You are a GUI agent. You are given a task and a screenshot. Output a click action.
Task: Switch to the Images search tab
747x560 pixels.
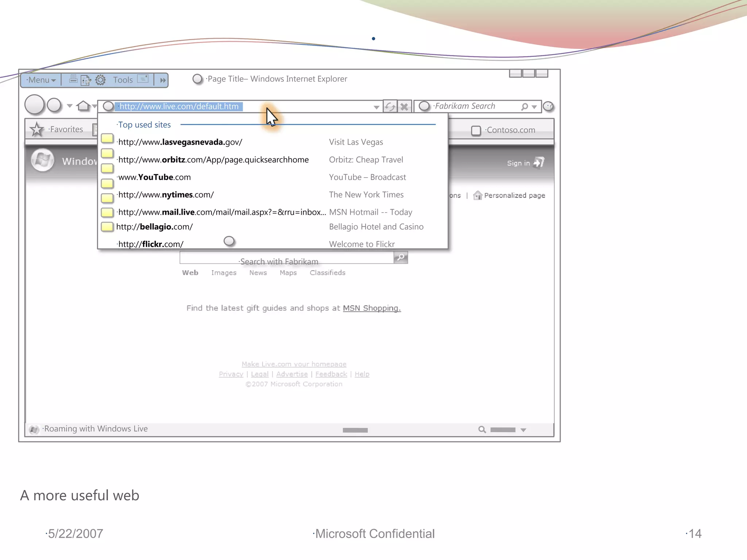point(224,273)
